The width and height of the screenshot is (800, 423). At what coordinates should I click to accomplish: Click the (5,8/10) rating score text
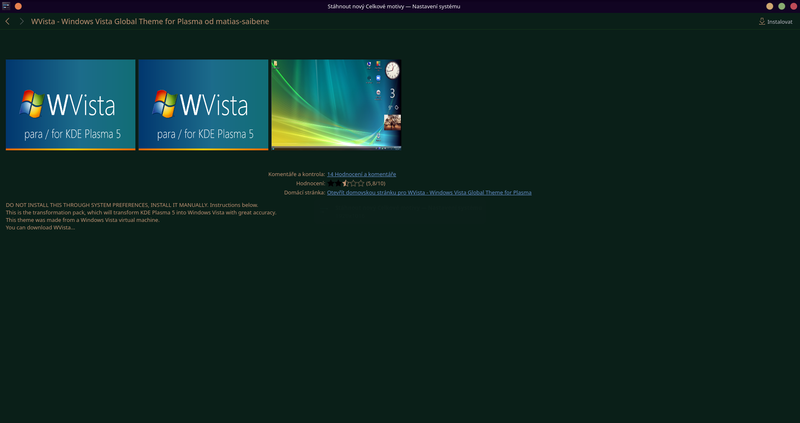coord(379,183)
